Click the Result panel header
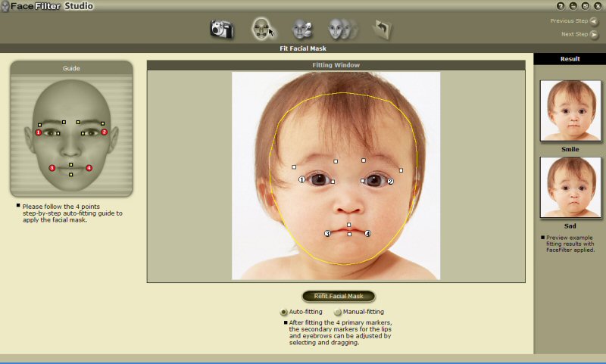The image size is (606, 364). click(570, 58)
